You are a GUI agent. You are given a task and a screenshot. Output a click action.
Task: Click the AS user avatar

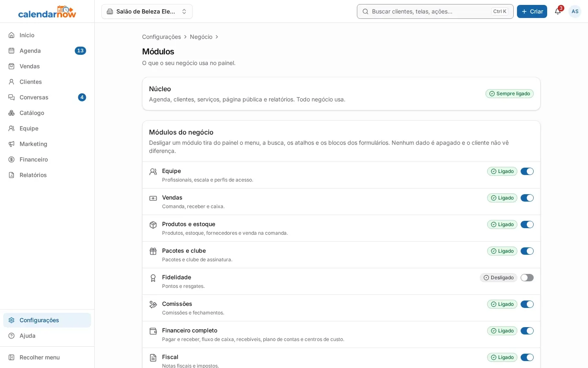click(x=575, y=11)
